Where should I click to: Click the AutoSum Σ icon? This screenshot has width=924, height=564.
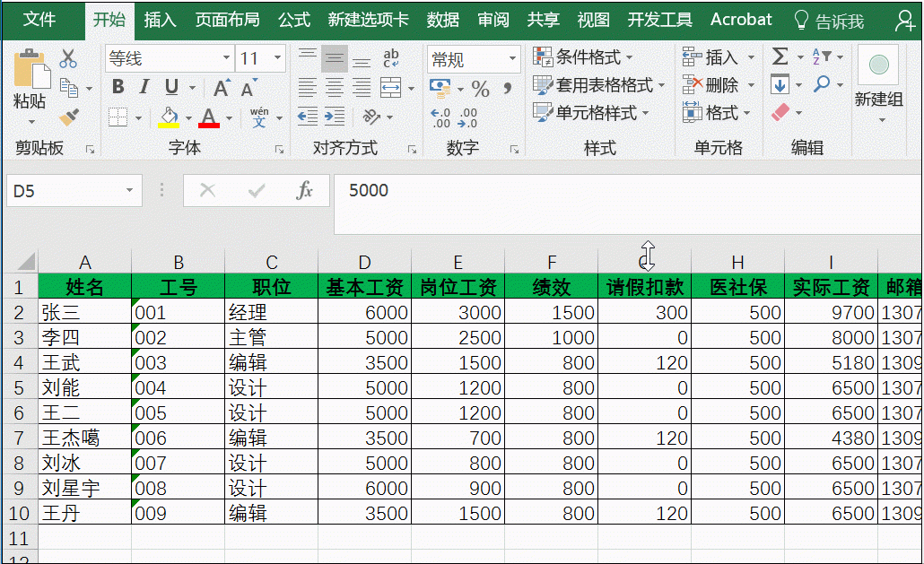point(780,56)
